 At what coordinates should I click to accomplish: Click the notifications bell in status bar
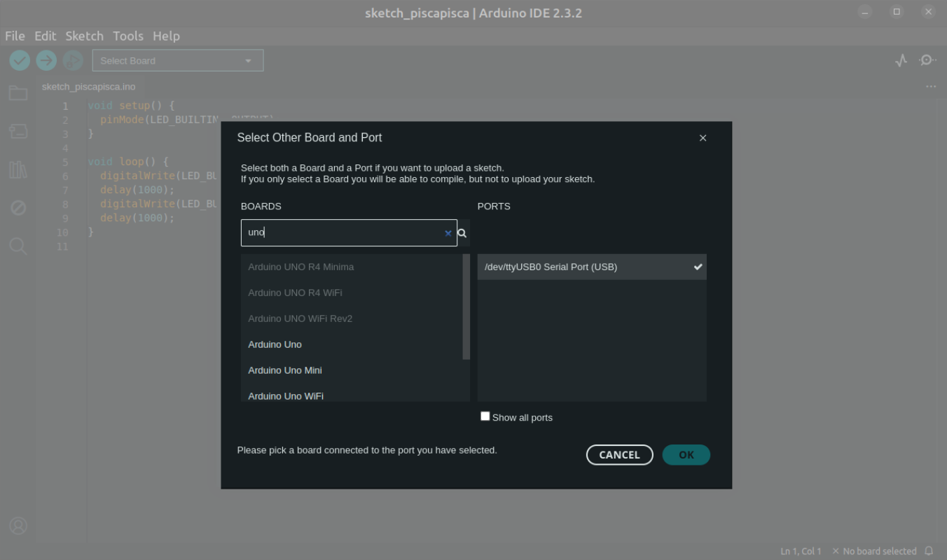pyautogui.click(x=929, y=551)
